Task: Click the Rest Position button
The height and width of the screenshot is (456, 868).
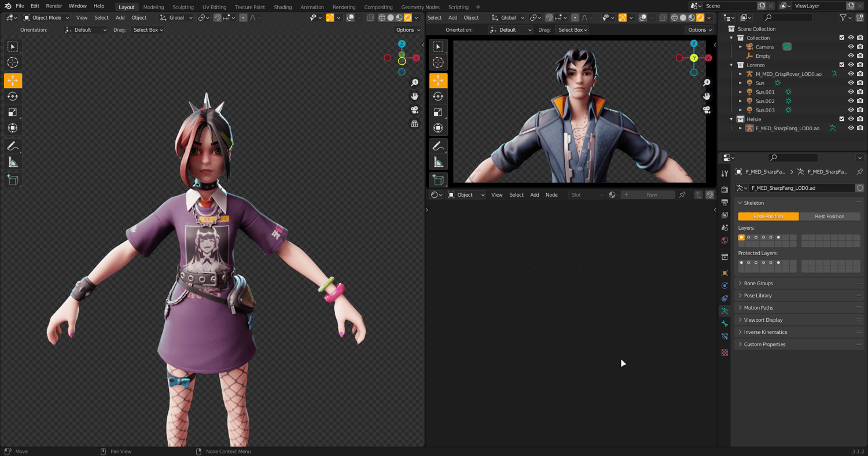Action: click(x=829, y=216)
